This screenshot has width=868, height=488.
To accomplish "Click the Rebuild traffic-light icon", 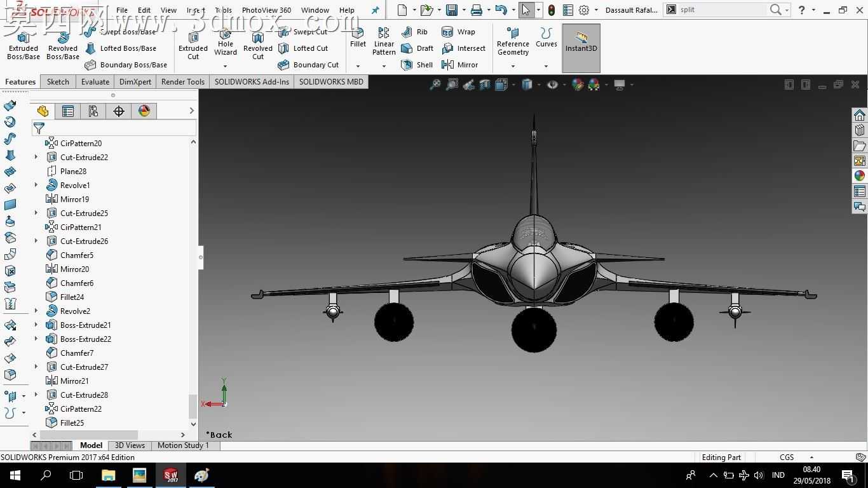I will point(552,10).
